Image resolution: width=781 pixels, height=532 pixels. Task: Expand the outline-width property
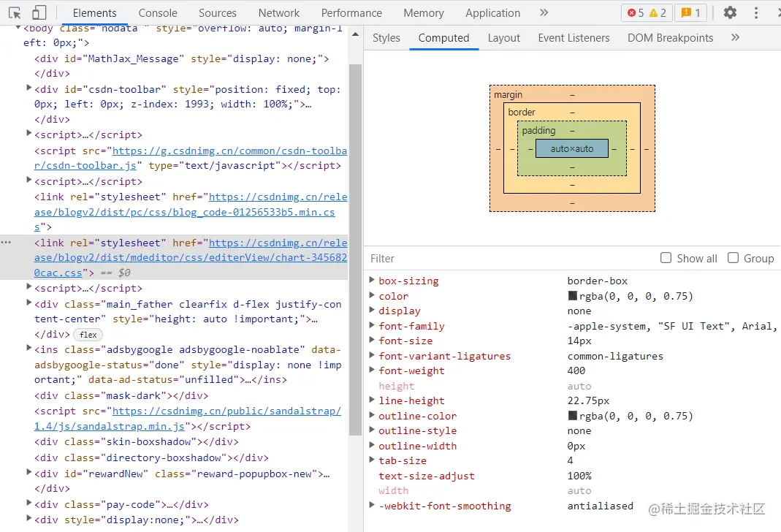[372, 445]
